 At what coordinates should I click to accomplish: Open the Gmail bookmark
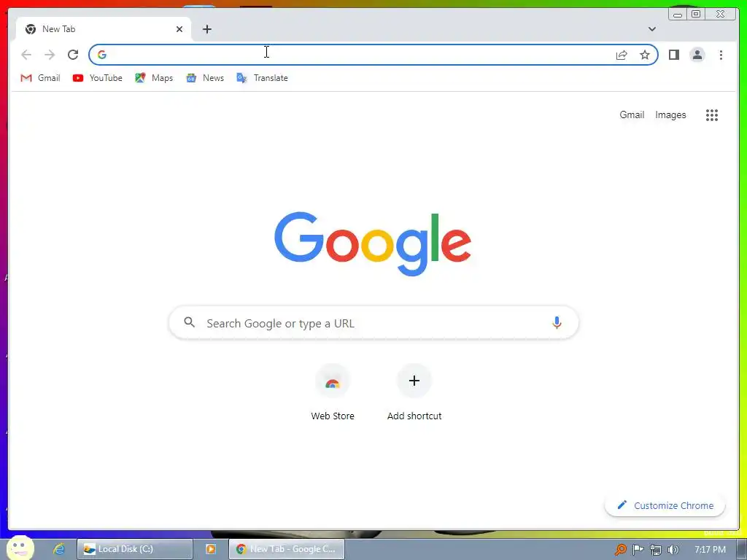pyautogui.click(x=40, y=77)
